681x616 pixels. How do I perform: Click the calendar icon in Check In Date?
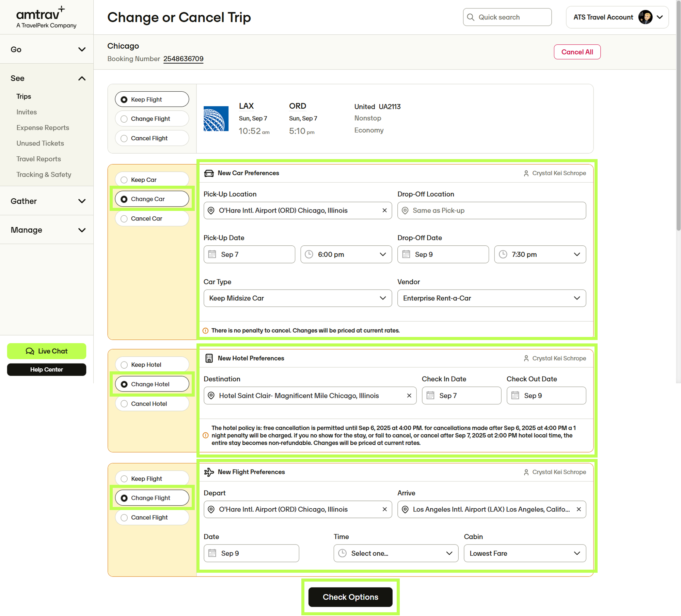(430, 395)
